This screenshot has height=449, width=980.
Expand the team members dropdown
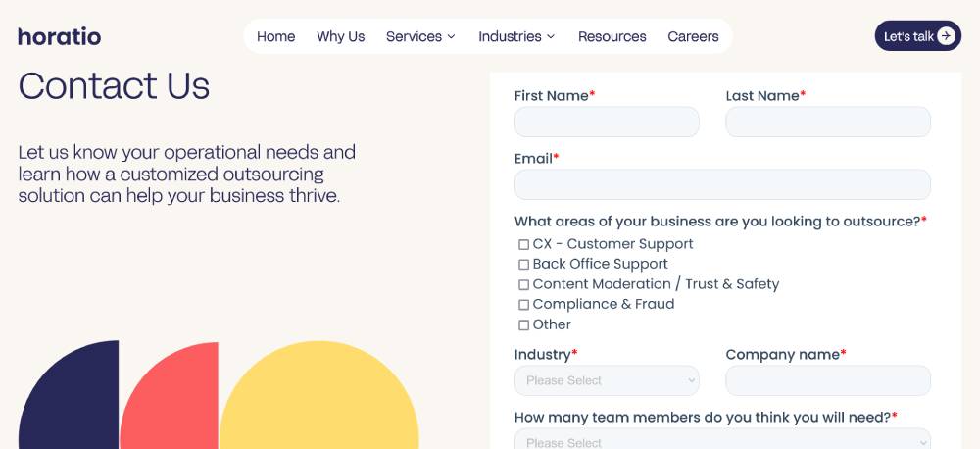pos(722,441)
